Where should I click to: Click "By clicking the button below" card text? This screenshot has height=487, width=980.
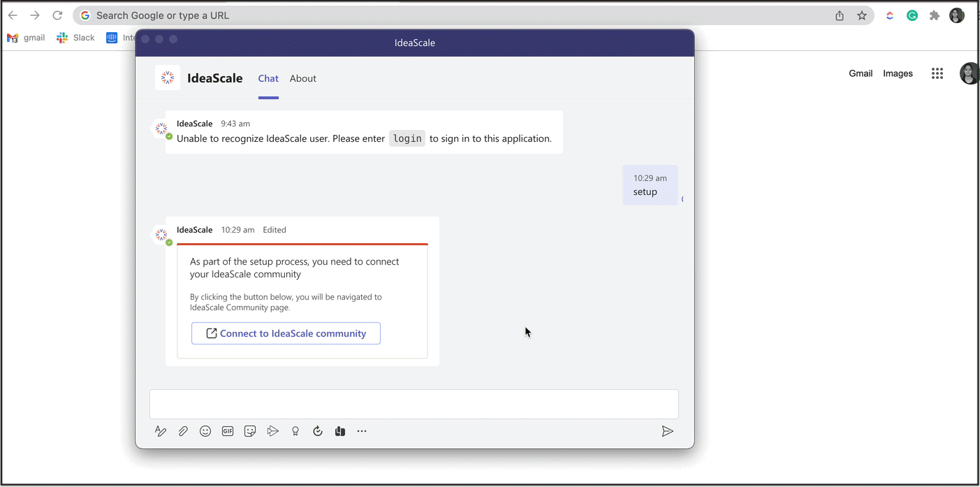click(x=286, y=302)
